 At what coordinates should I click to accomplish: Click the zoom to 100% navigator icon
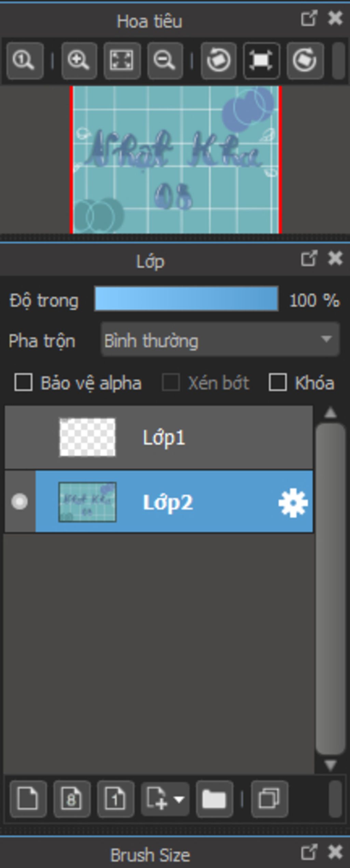pos(24,61)
